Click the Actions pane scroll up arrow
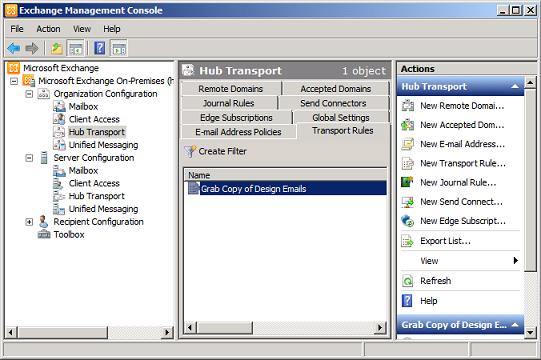Image resolution: width=541 pixels, height=360 pixels. point(530,82)
